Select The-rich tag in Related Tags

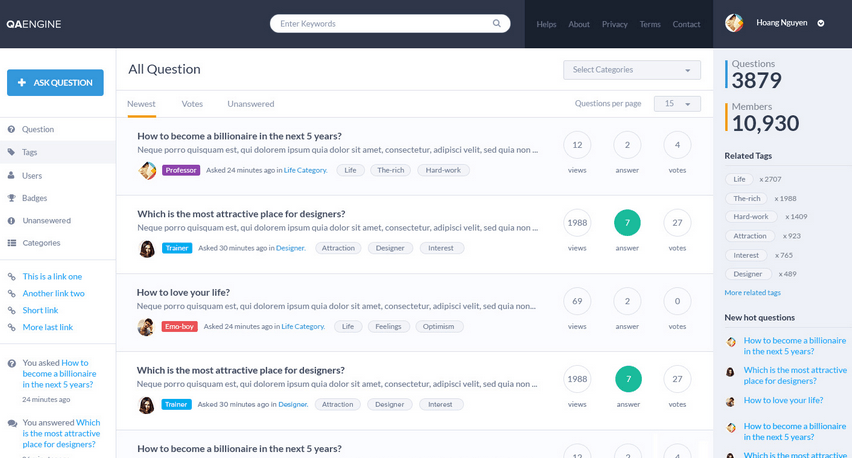coord(747,198)
